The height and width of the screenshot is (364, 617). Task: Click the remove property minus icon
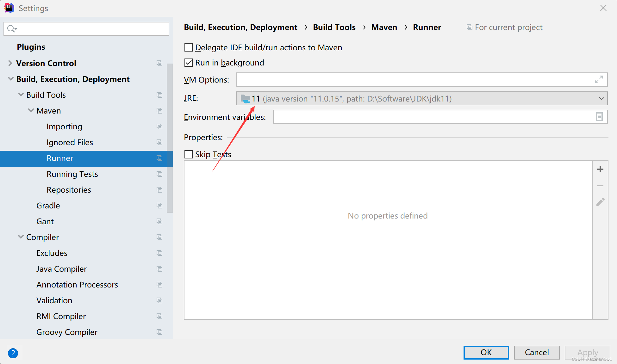pyautogui.click(x=600, y=186)
